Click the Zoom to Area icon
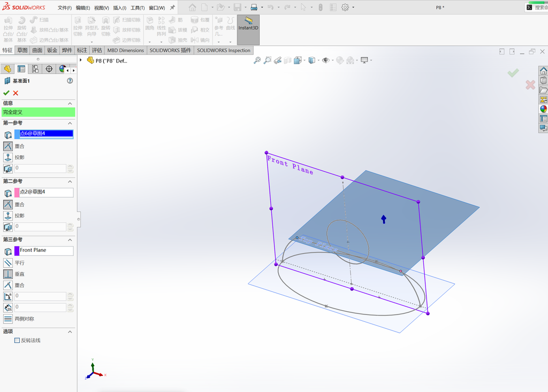Viewport: 548px width, 392px height. [x=268, y=60]
